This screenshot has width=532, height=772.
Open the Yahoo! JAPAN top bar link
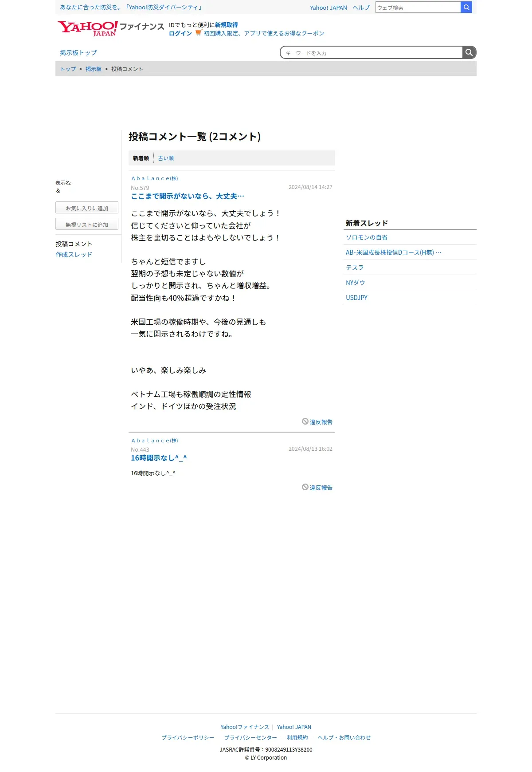click(x=329, y=8)
